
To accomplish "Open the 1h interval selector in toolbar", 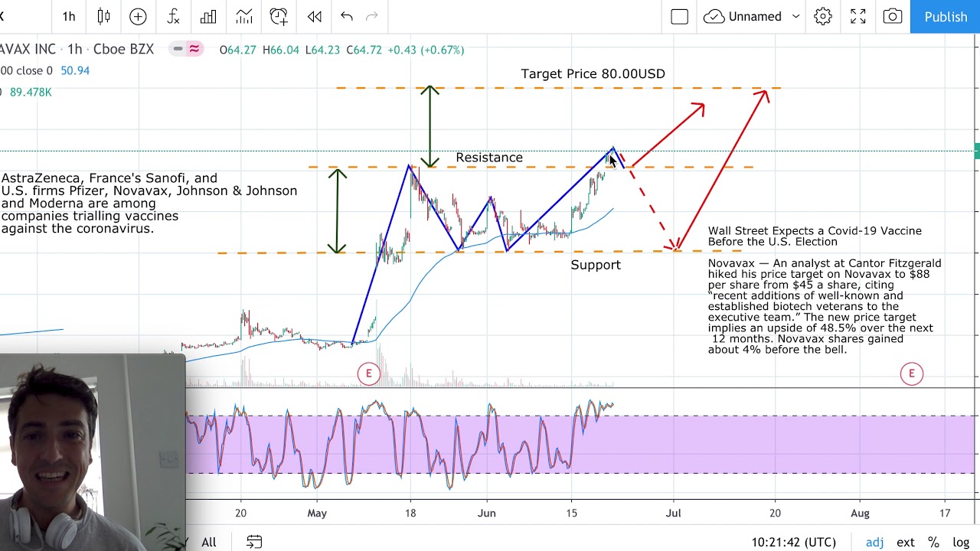I will click(x=69, y=16).
